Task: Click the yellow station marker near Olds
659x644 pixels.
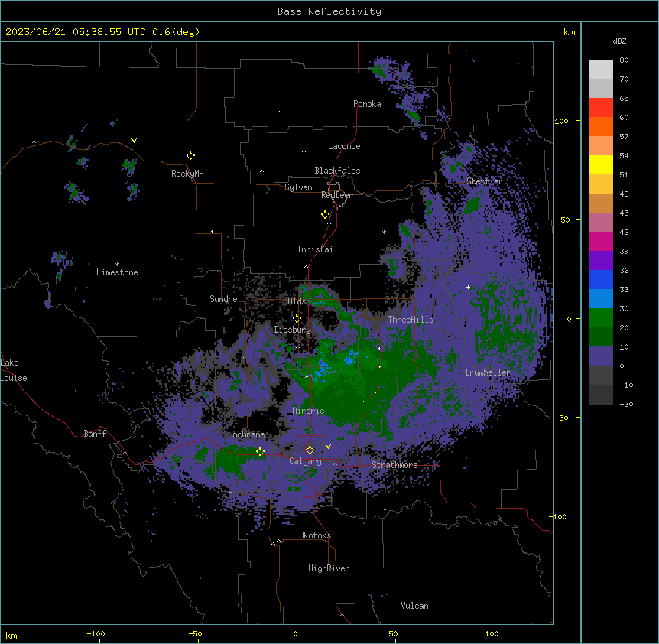Action: tap(297, 319)
